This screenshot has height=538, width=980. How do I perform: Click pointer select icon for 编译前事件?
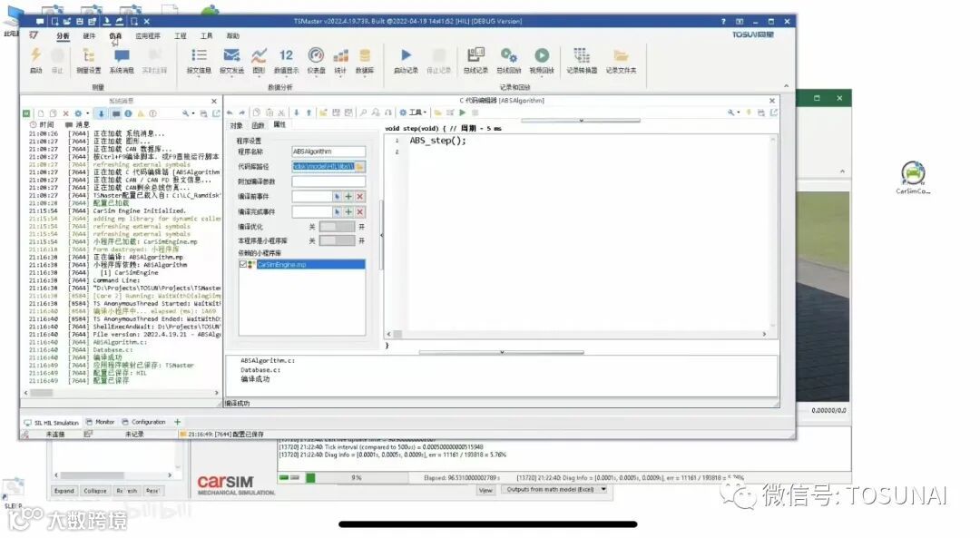[x=337, y=196]
